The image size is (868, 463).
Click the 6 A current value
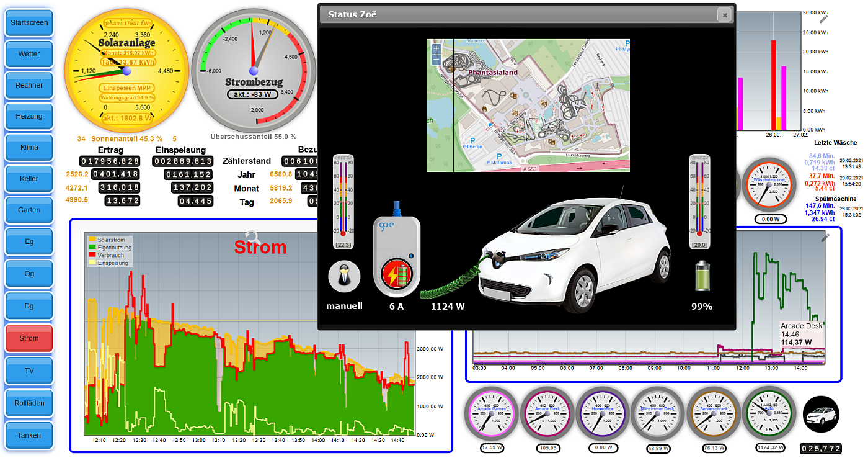click(397, 306)
